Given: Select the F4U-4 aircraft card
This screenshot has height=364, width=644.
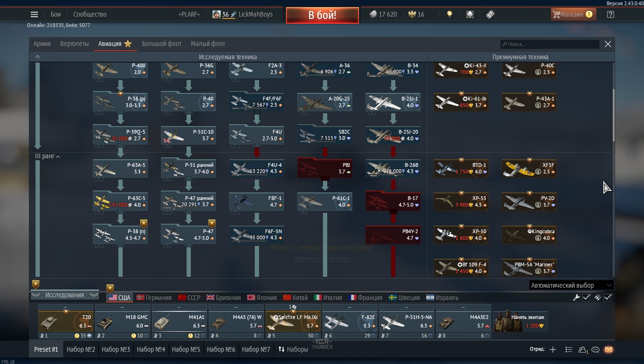Looking at the screenshot, I should point(257,168).
